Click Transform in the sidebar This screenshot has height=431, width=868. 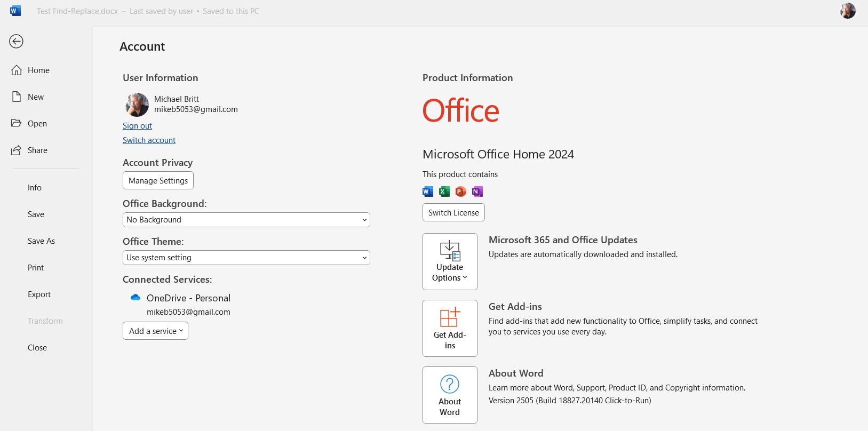46,321
